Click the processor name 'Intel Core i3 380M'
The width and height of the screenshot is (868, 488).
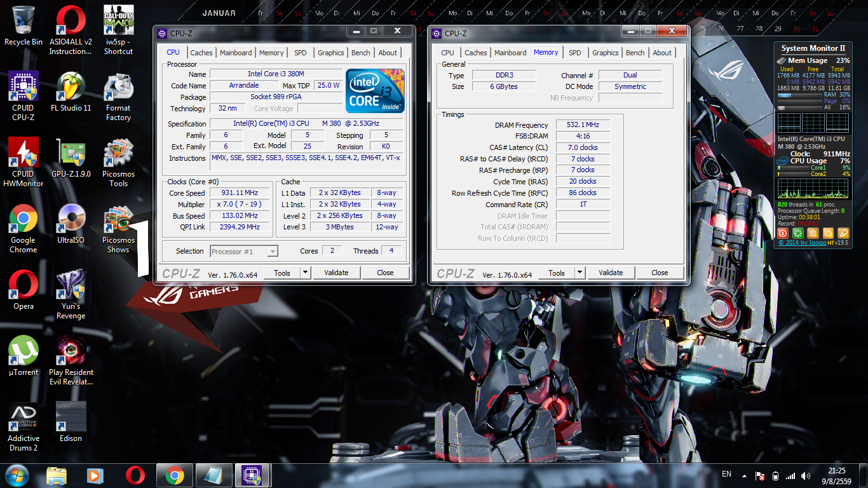tap(276, 74)
